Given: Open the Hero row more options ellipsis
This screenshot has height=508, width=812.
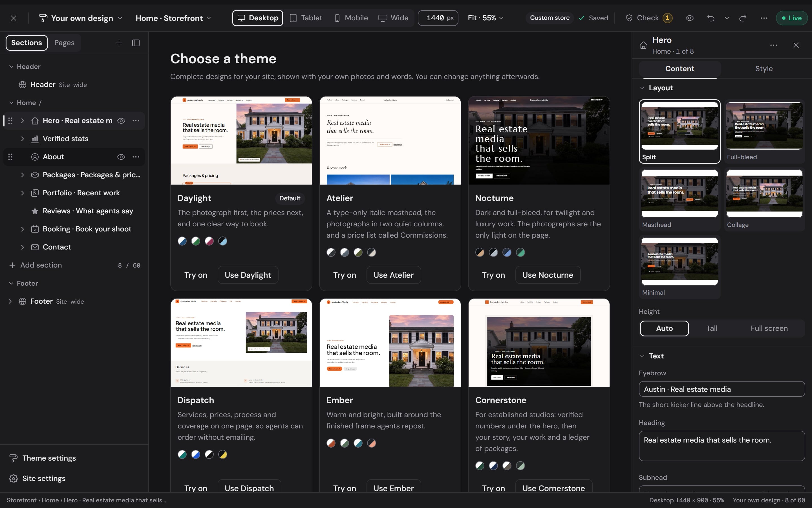Looking at the screenshot, I should pos(136,121).
